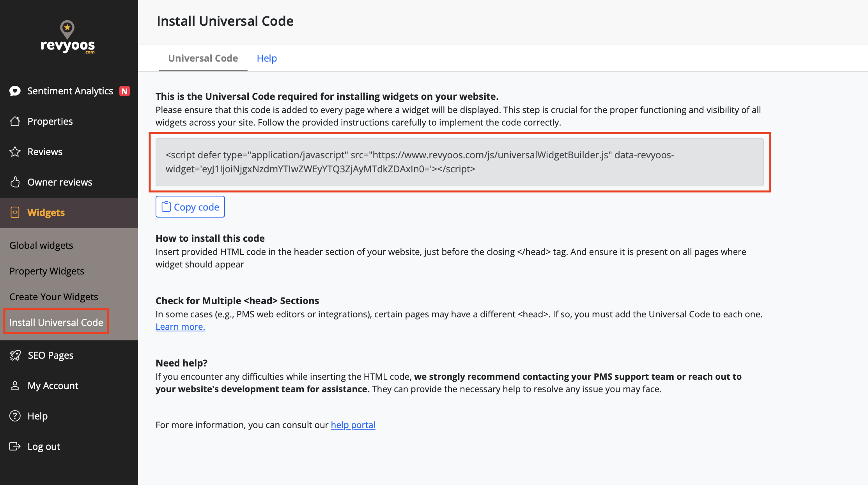Click the Log out arrow icon

point(15,446)
